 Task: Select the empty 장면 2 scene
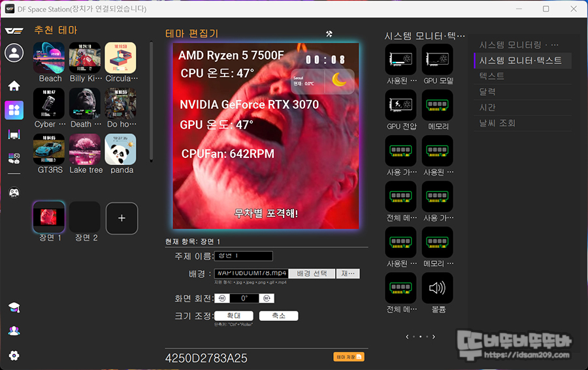(x=85, y=217)
